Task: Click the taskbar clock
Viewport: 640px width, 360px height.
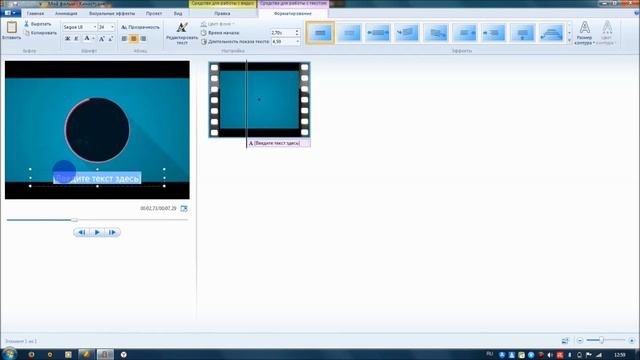Action: click(x=620, y=354)
